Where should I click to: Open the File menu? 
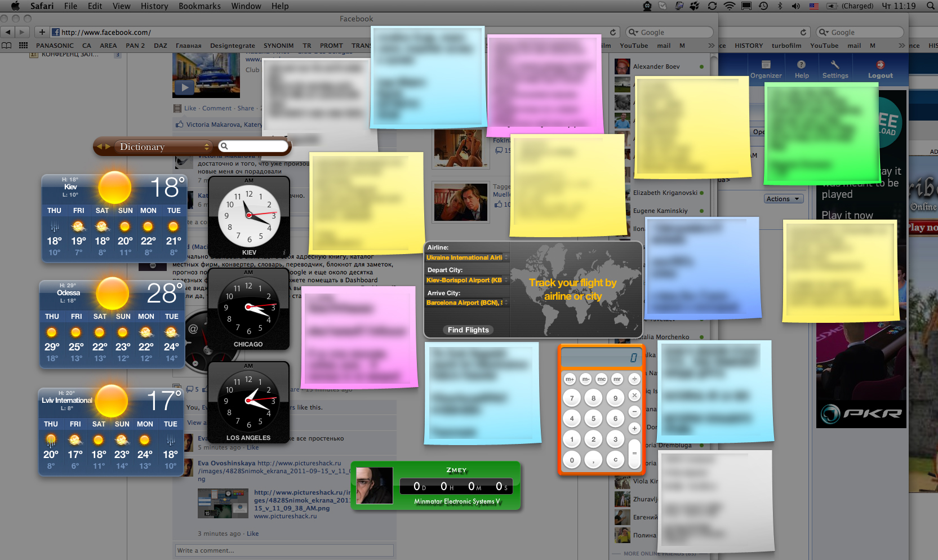(70, 6)
